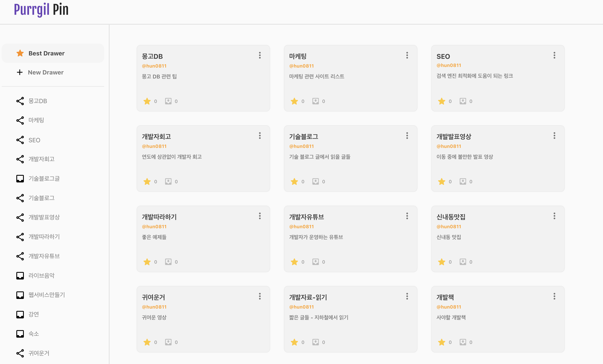Open the three-dot menu on 개발자회고 card

pyautogui.click(x=260, y=136)
